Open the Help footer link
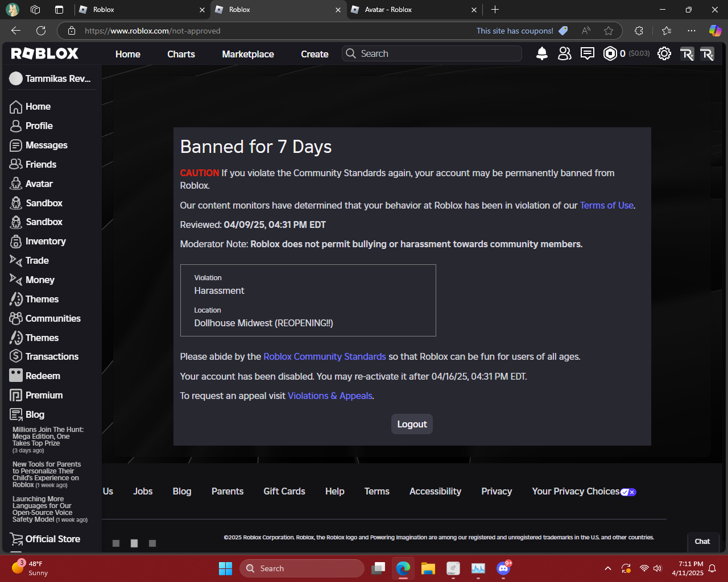Screen dimensions: 728x582 pos(335,492)
